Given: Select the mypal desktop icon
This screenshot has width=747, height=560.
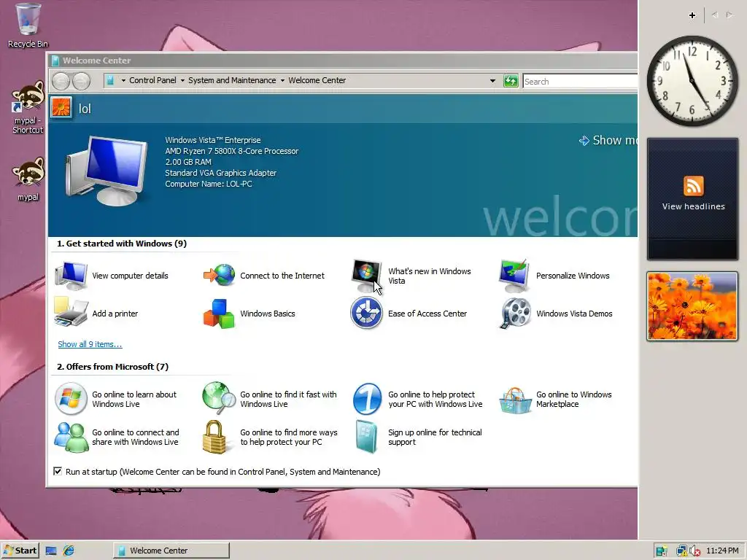Looking at the screenshot, I should point(28,179).
